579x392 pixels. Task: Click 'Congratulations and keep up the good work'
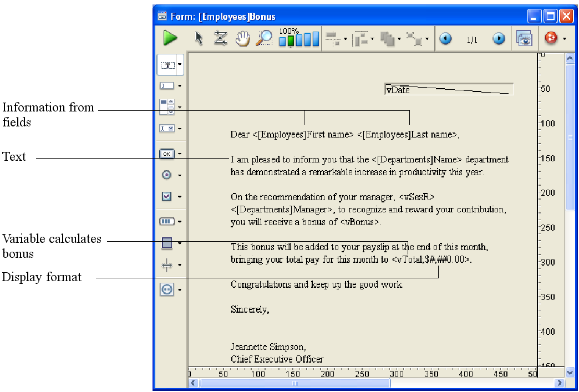[x=317, y=284]
